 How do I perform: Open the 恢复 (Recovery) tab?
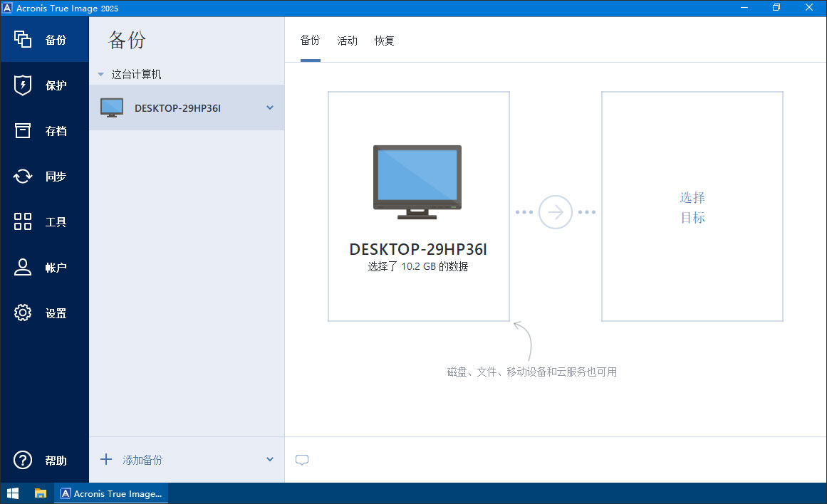click(384, 41)
